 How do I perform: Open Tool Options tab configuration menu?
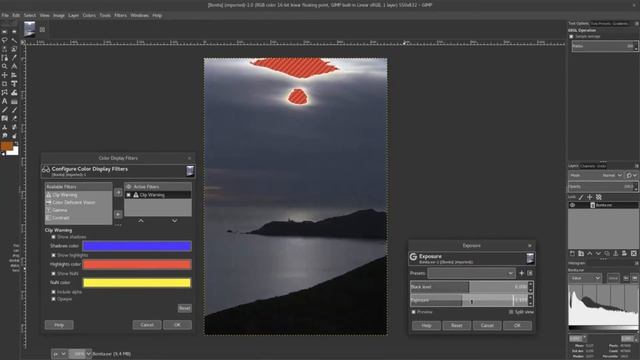636,24
